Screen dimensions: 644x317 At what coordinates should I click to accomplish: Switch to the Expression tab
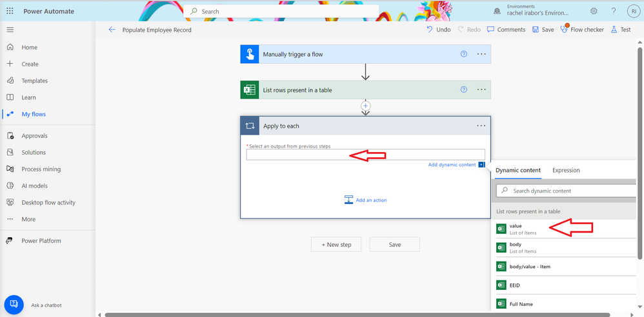pos(566,170)
